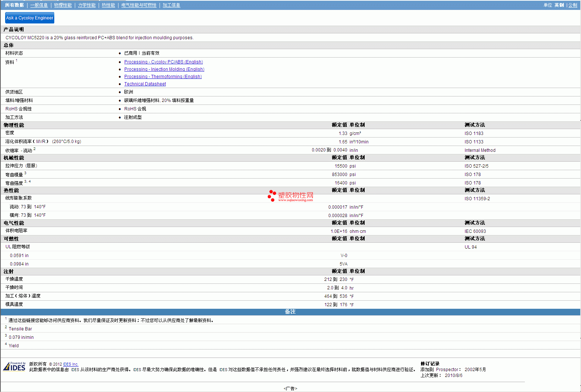Open Processing - Injection Molding (English) document
This screenshot has height=392, width=581.
click(x=164, y=69)
